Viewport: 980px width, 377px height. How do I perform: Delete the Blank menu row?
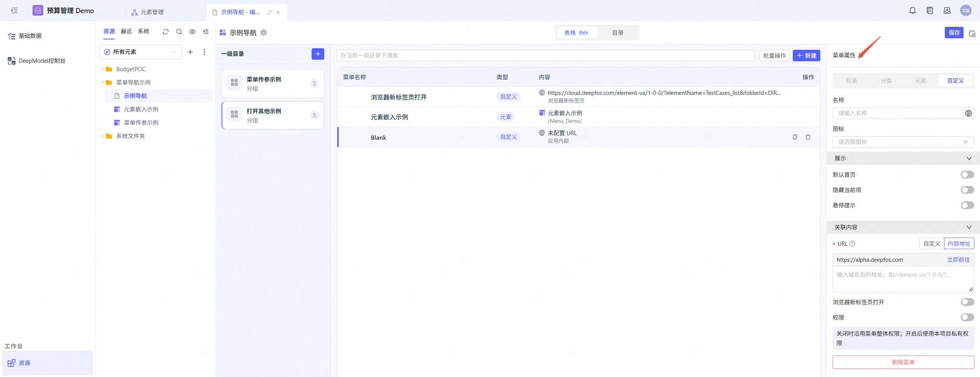tap(808, 137)
